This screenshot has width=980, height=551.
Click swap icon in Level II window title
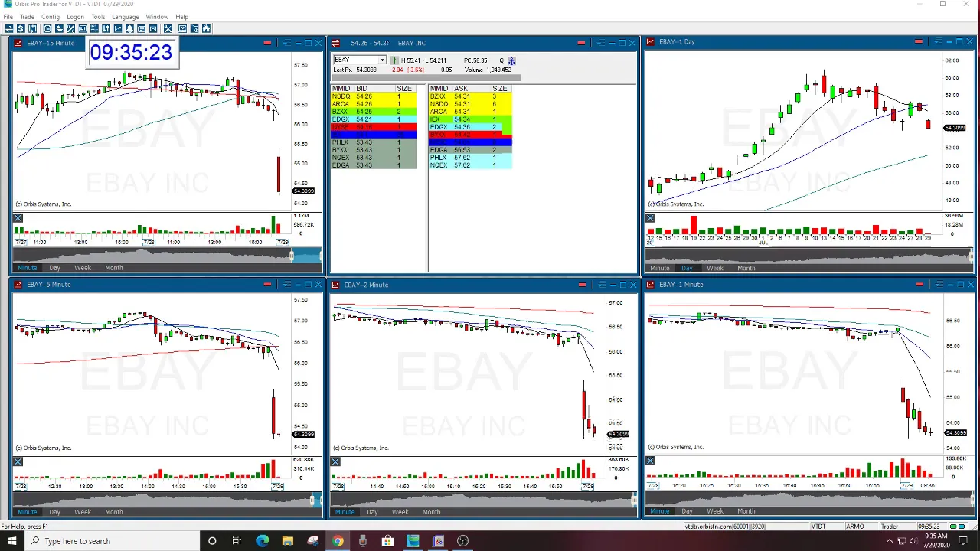tap(335, 43)
